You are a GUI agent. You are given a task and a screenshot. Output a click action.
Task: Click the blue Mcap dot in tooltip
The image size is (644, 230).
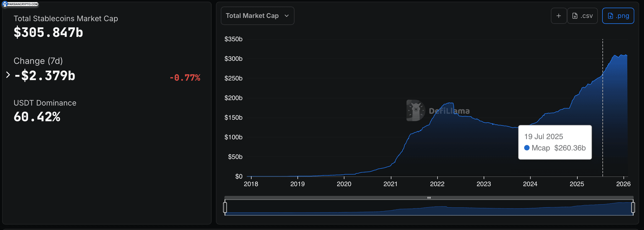(x=527, y=148)
